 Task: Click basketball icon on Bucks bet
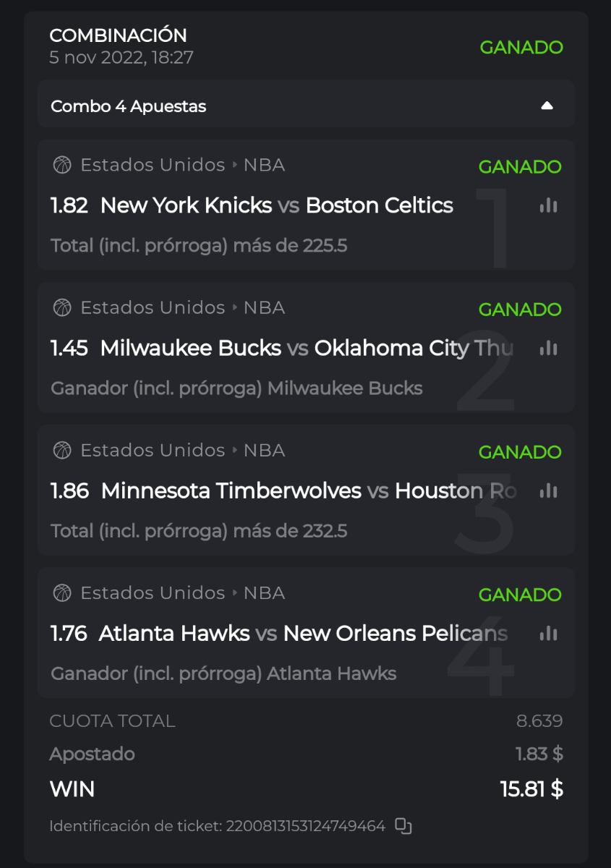(62, 307)
